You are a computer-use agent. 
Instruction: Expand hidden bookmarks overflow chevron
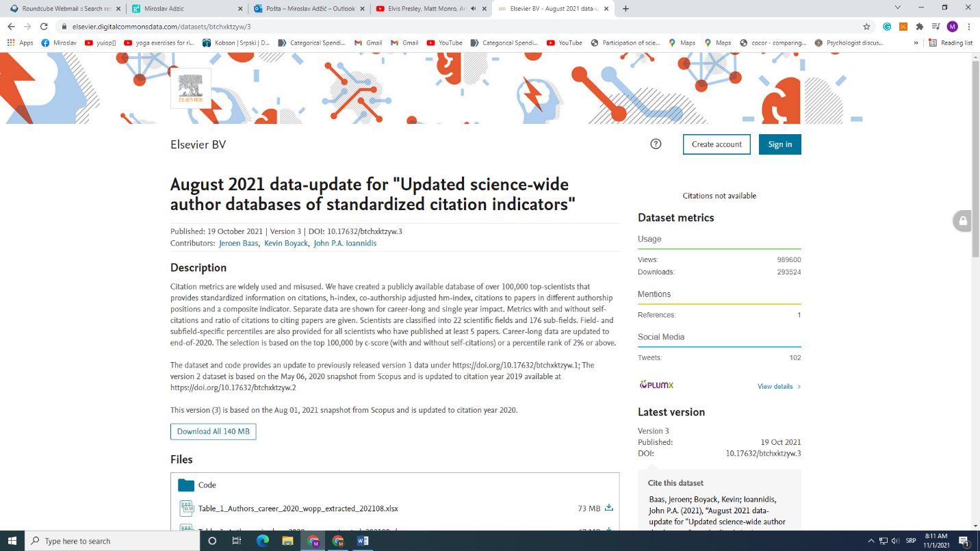(x=916, y=42)
